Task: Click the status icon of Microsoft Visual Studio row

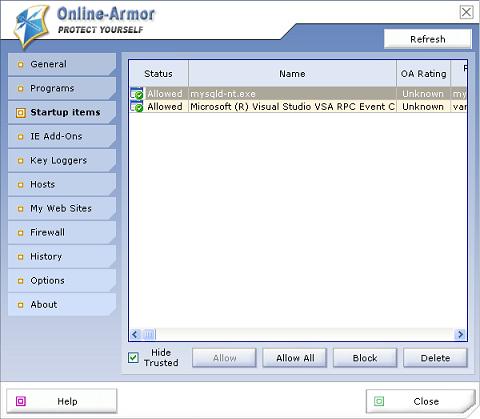Action: (x=137, y=106)
